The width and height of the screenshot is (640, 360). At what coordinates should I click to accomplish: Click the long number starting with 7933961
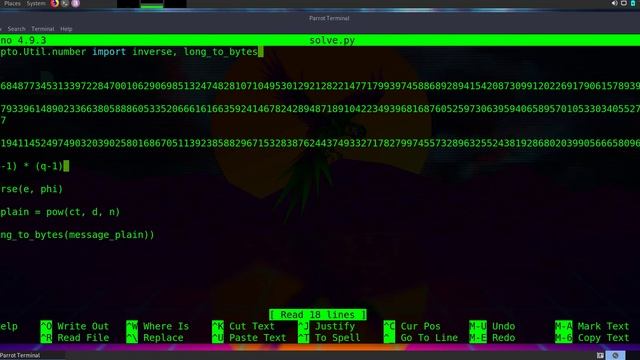click(320, 109)
